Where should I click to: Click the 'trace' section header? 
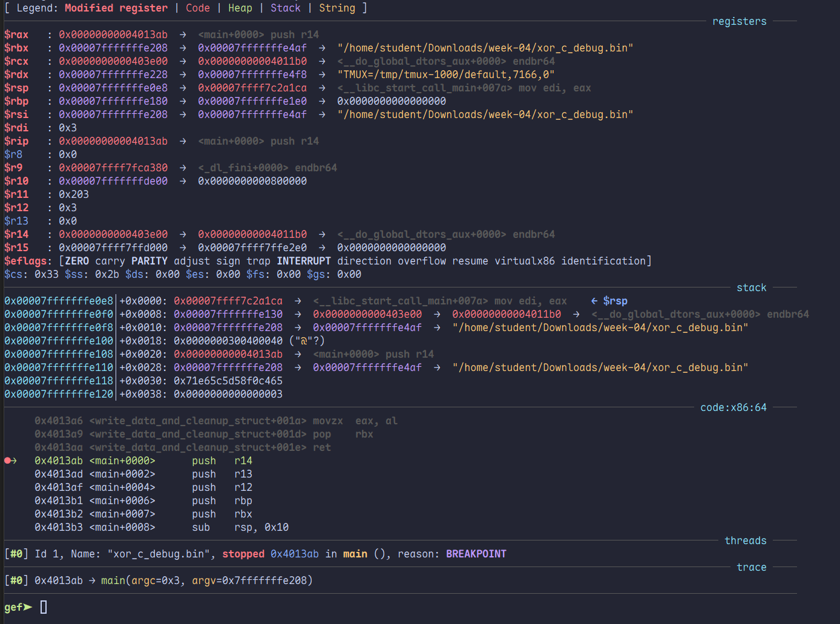751,567
